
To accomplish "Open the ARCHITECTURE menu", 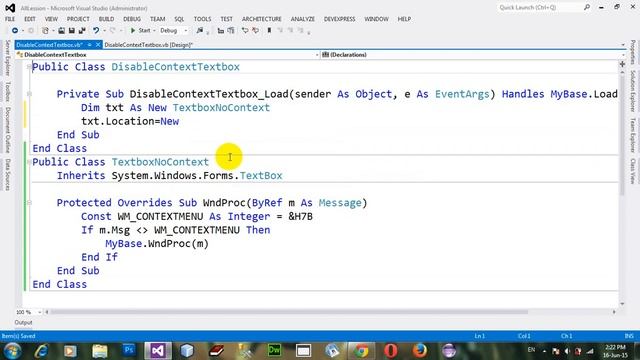I will point(262,19).
